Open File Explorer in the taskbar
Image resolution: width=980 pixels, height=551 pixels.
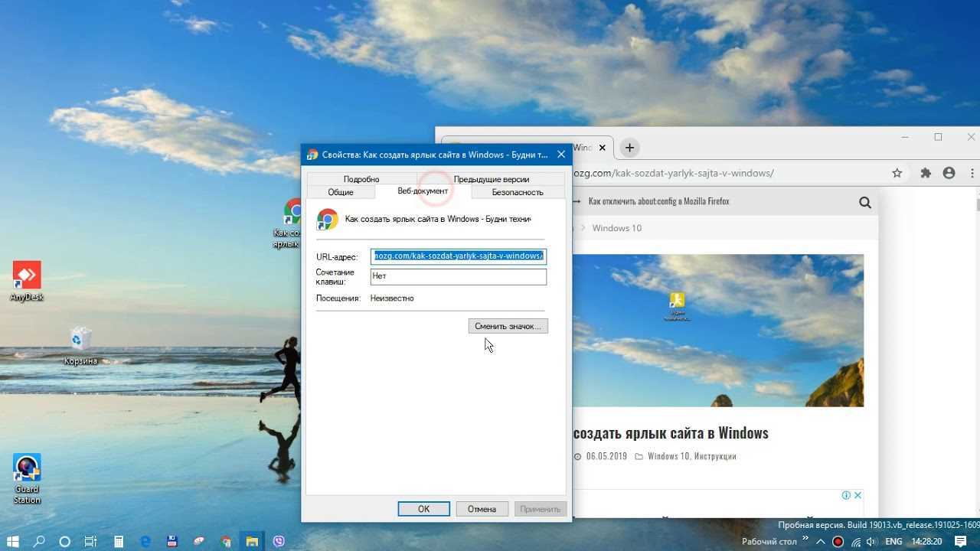252,542
